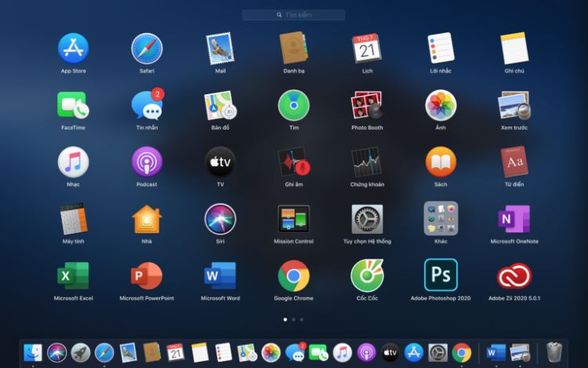Go to third Launchpad page dot
This screenshot has width=588, height=368.
point(302,319)
